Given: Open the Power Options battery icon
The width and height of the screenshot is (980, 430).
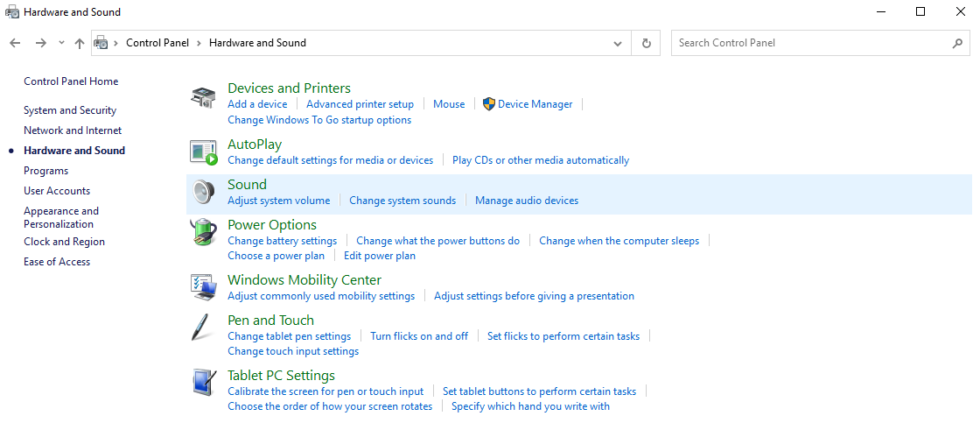Looking at the screenshot, I should [203, 232].
